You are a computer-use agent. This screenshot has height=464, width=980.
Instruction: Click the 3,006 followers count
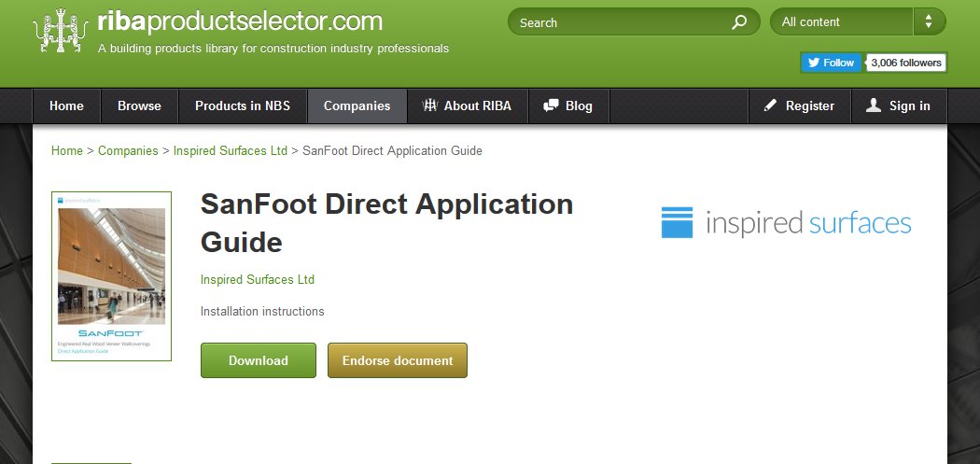click(905, 63)
